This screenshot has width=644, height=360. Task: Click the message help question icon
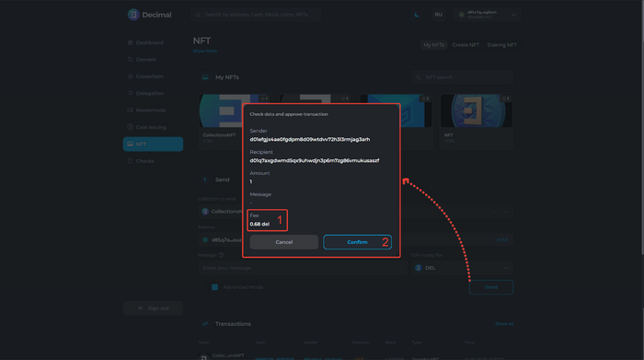click(221, 255)
